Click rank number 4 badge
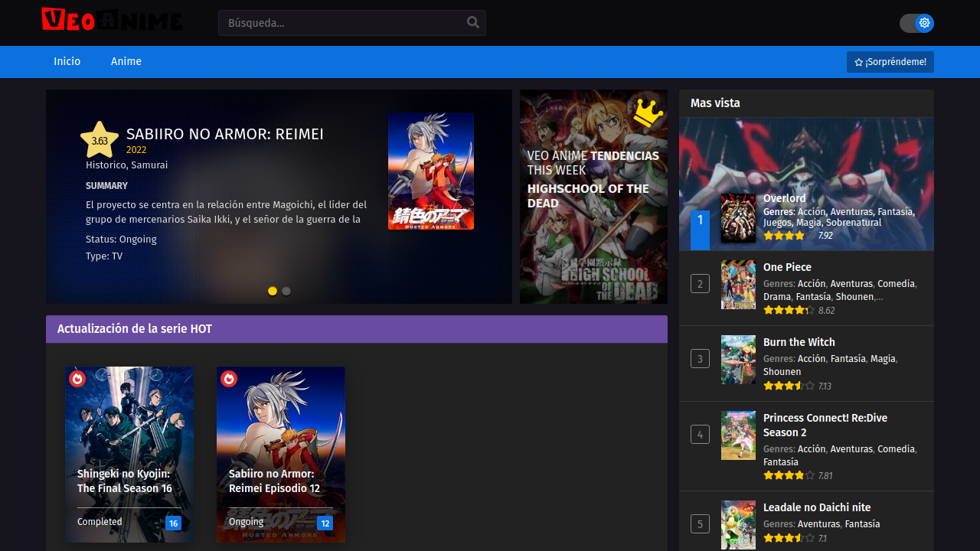 700,435
